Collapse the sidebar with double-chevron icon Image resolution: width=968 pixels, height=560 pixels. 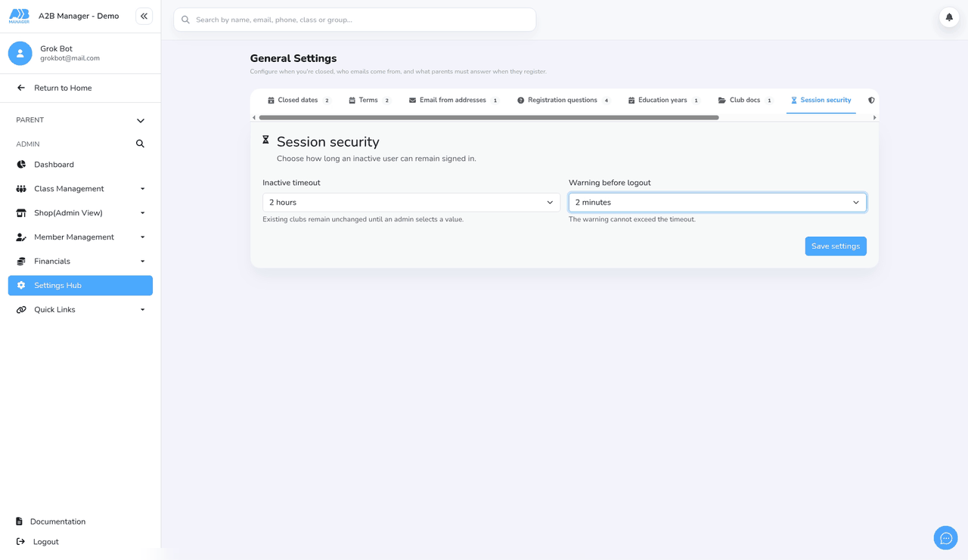coord(144,16)
